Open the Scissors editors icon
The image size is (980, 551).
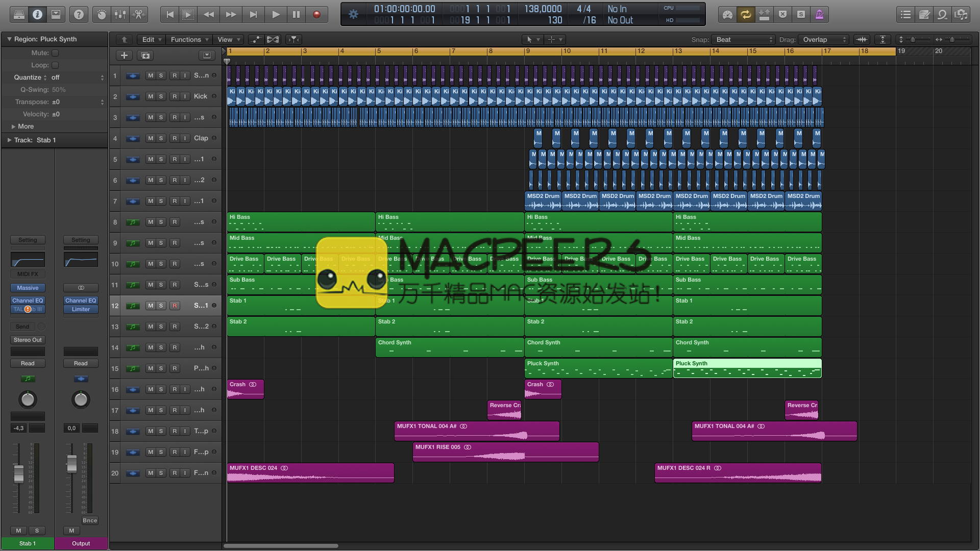tap(139, 15)
